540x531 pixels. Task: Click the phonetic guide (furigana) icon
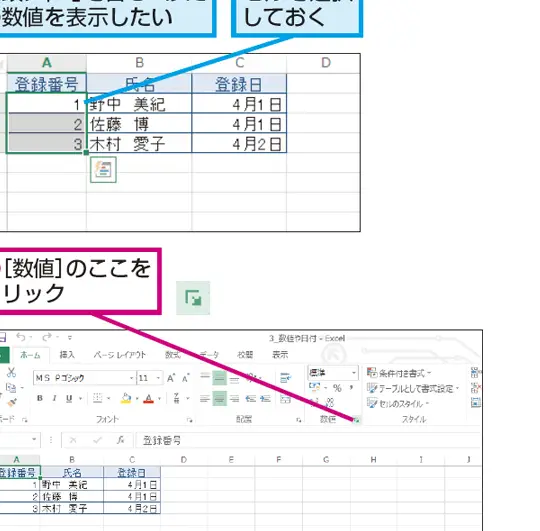176,398
